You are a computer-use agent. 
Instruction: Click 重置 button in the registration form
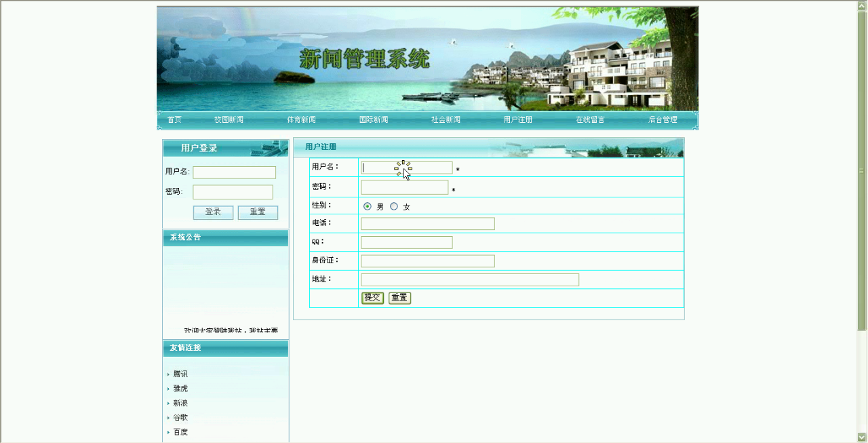click(399, 298)
